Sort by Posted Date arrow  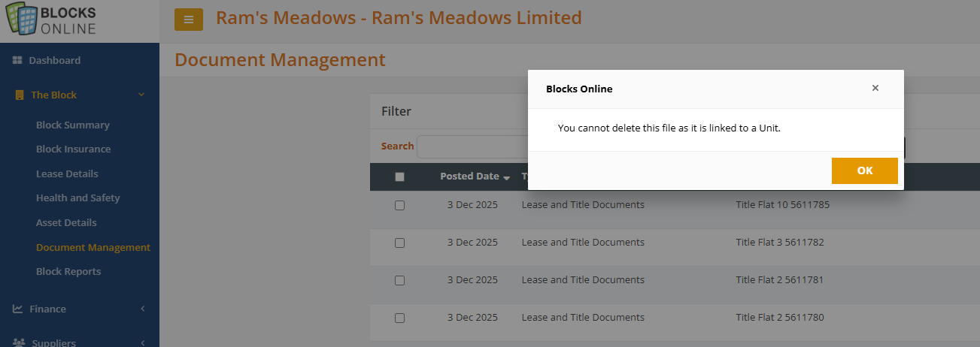coord(507,177)
